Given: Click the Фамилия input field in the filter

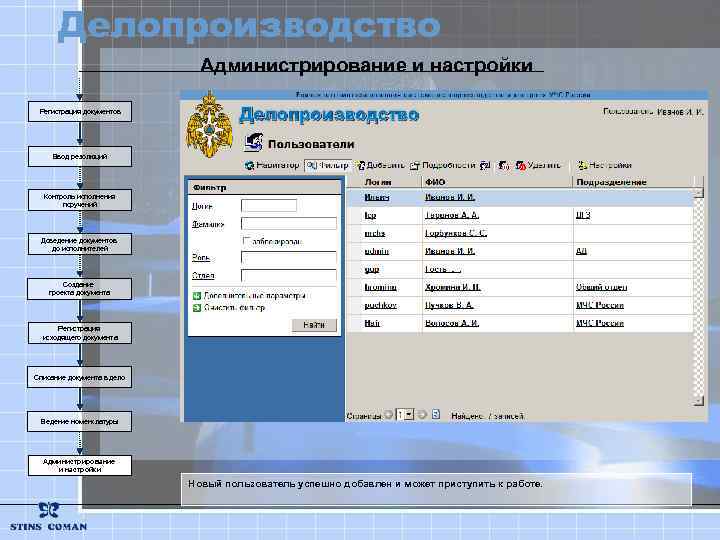Looking at the screenshot, I should pos(289,224).
